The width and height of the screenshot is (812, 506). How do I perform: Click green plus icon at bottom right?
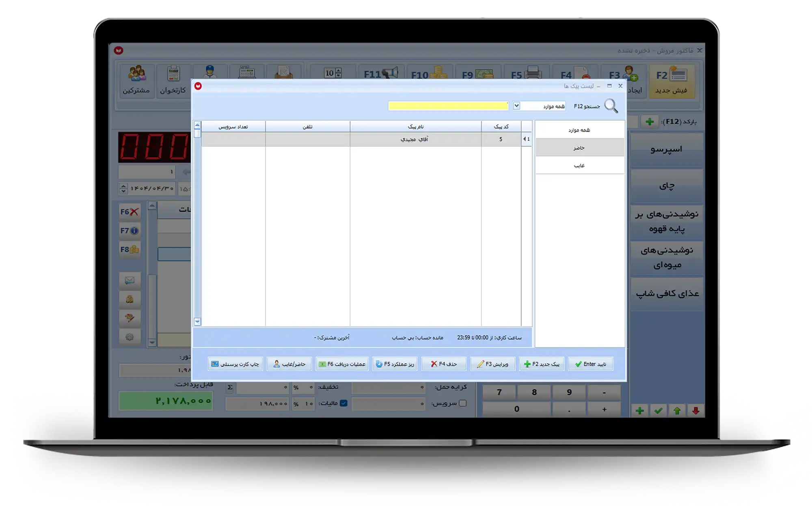coord(640,411)
